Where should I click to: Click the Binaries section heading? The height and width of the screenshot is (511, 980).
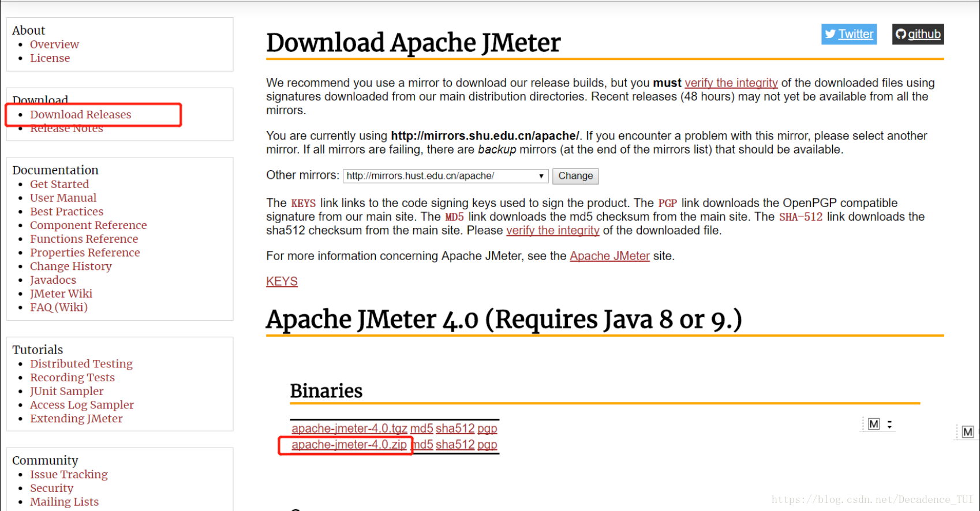click(x=326, y=391)
